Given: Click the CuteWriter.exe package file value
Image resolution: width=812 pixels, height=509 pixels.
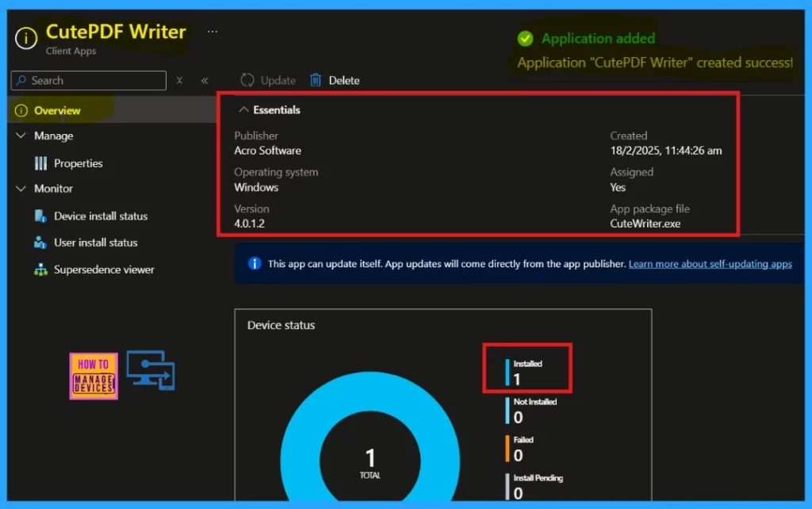Looking at the screenshot, I should pyautogui.click(x=645, y=224).
